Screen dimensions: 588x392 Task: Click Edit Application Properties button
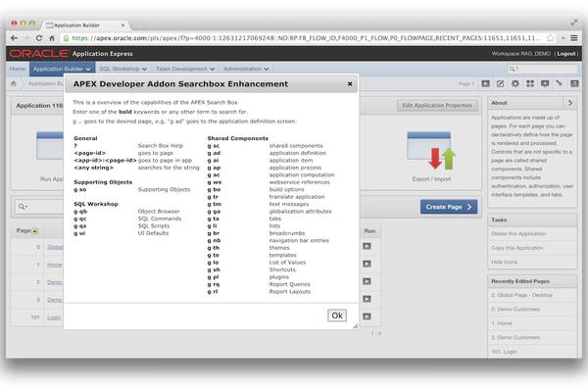pos(437,106)
